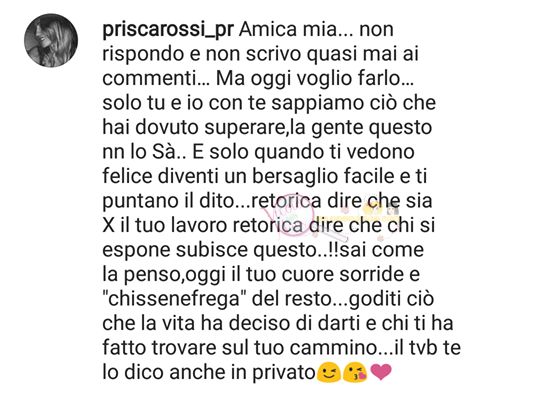Click the pink heart emoji
540x415 pixels.
[x=381, y=372]
